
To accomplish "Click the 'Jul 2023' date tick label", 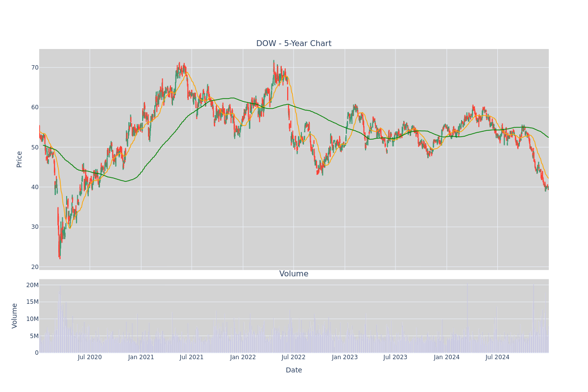I will 395,357.
